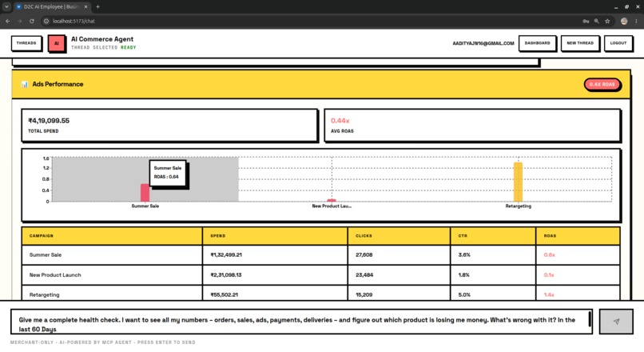Click the zoom magnifier icon in address bar
This screenshot has width=644, height=352.
596,21
